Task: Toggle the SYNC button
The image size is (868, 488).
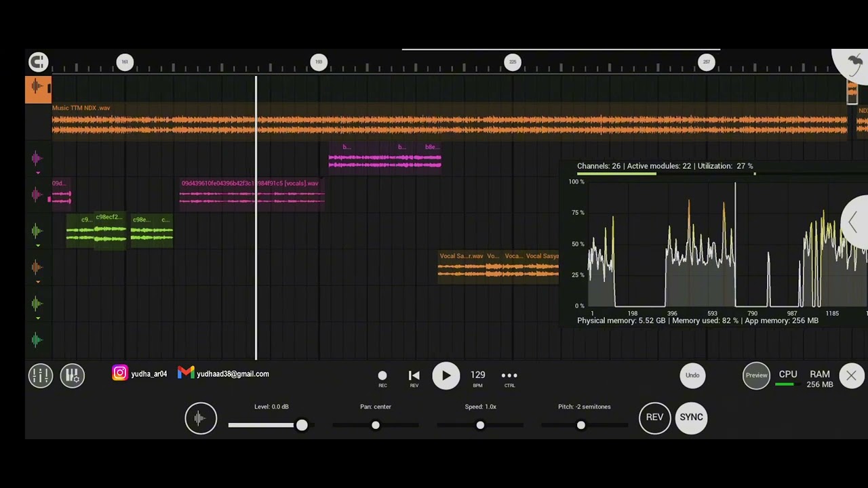Action: pyautogui.click(x=691, y=418)
